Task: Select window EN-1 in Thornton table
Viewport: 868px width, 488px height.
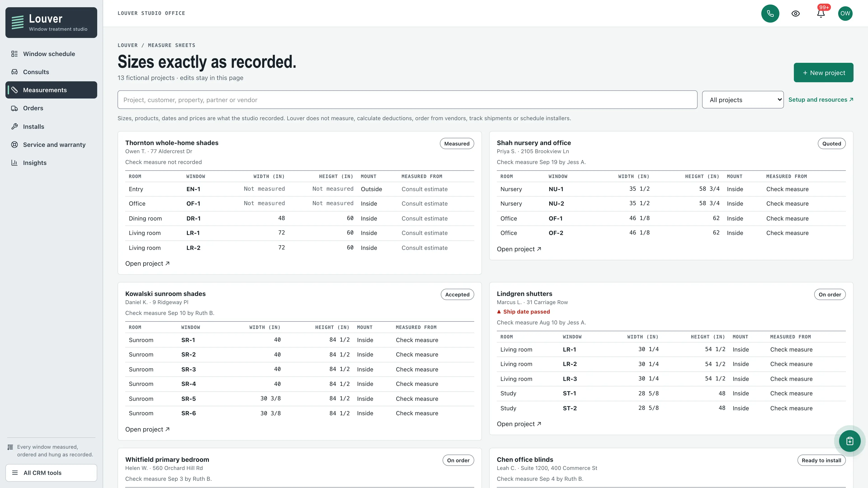Action: 193,189
